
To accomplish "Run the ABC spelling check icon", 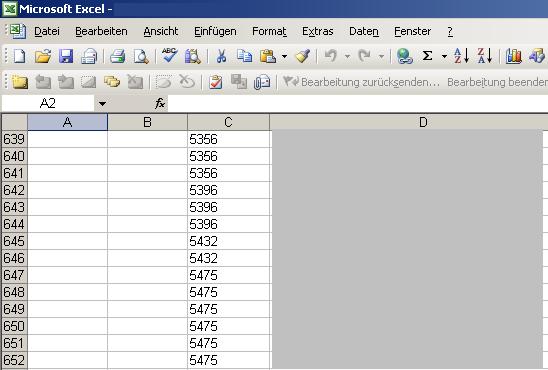I will 170,56.
